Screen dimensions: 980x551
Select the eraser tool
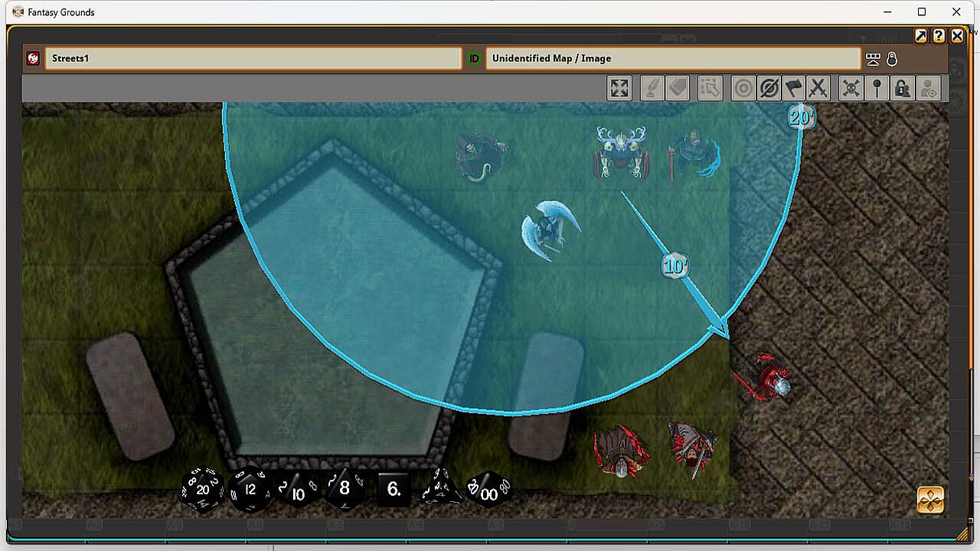click(x=678, y=89)
